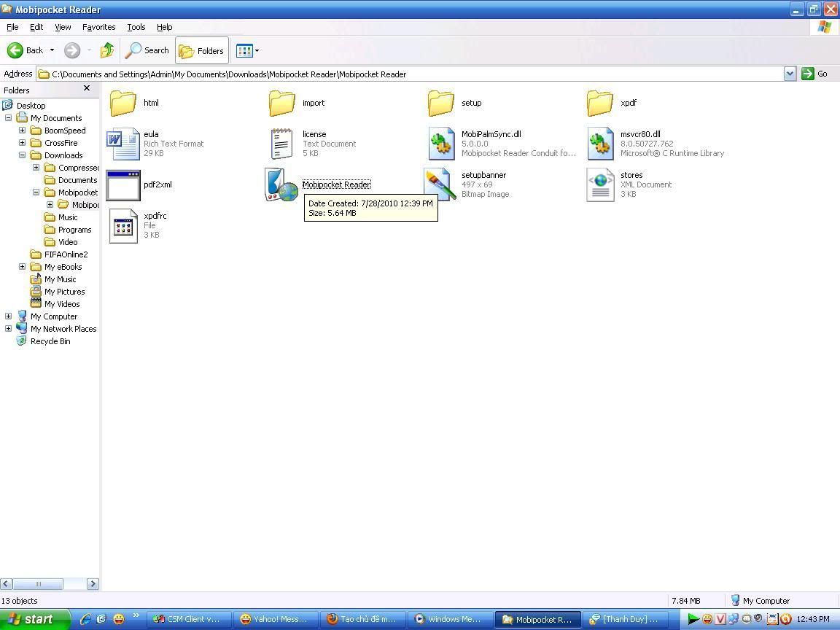Select FIFAOnline2 in the folder tree
The image size is (840, 630).
point(66,254)
